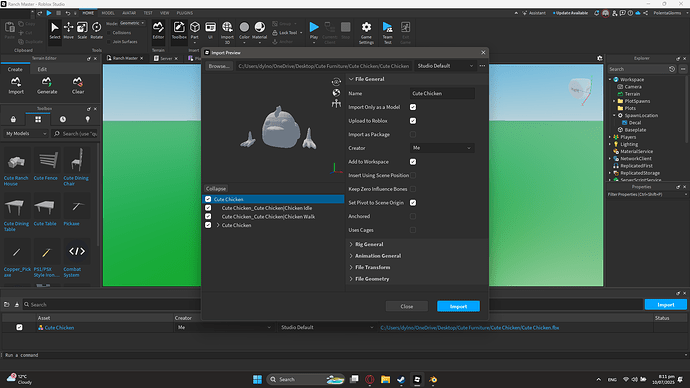
Task: Choose the Rotate tool
Action: click(96, 31)
